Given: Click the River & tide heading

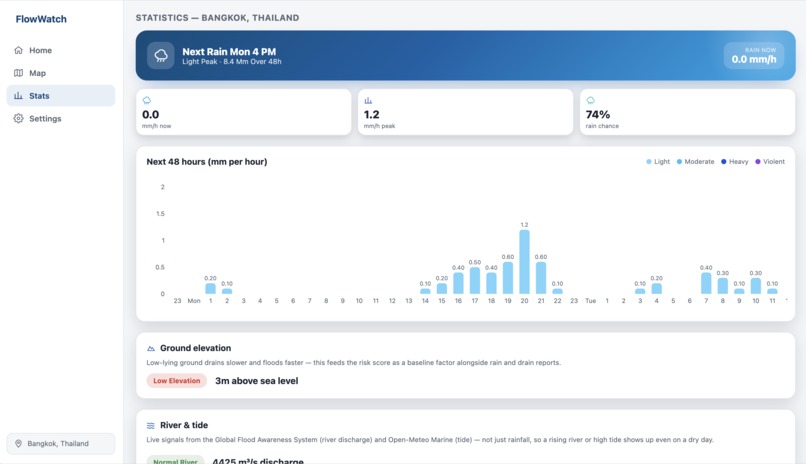Looking at the screenshot, I should (x=184, y=425).
